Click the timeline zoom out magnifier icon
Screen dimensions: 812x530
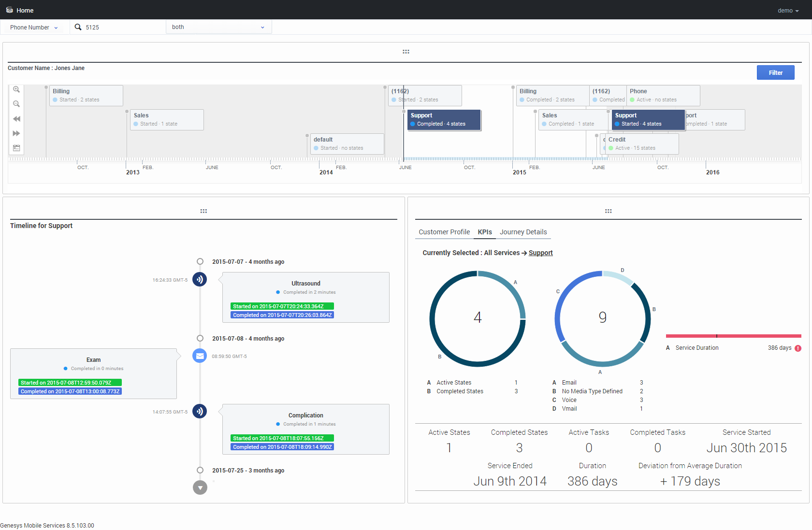point(16,104)
